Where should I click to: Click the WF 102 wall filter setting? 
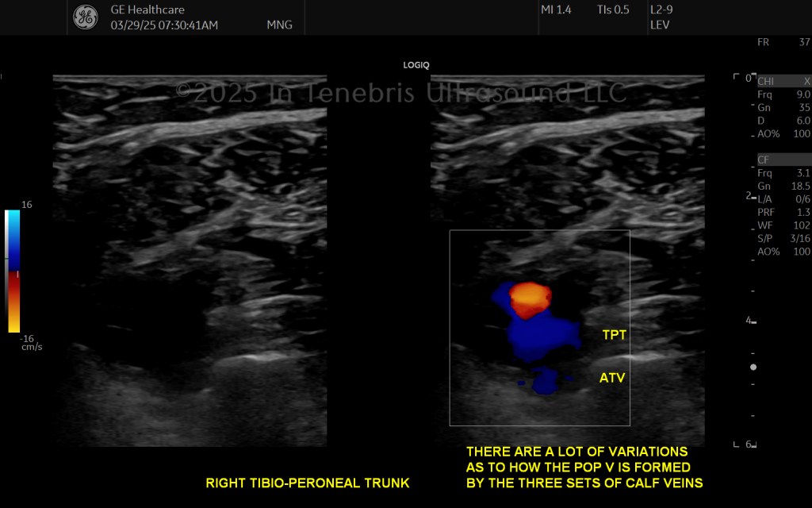tap(784, 225)
